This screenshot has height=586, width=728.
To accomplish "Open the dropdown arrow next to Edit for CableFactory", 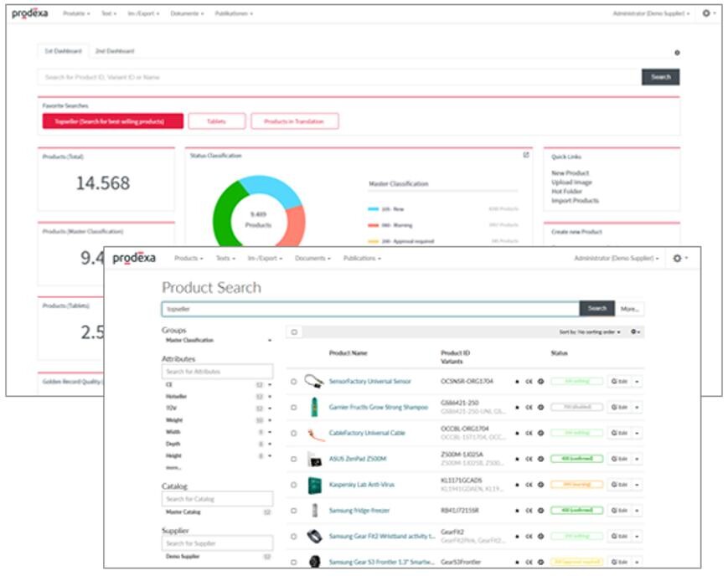I will pyautogui.click(x=637, y=433).
